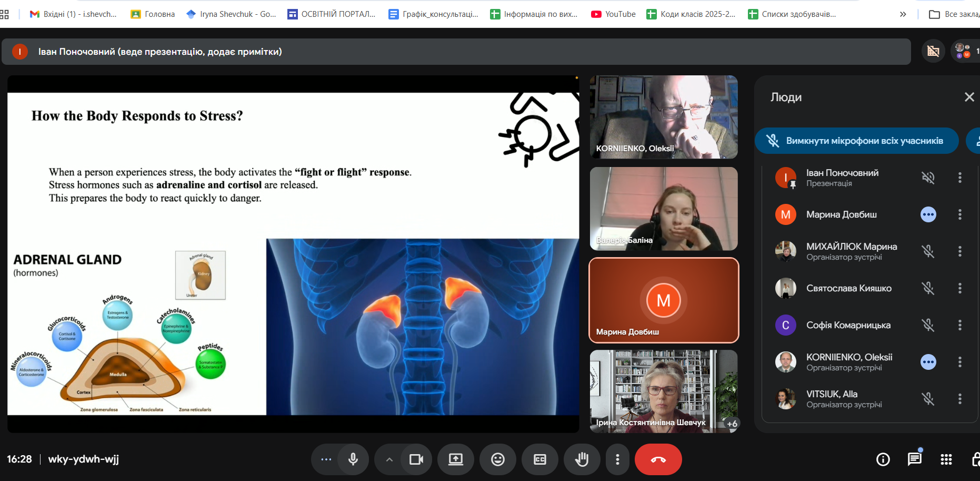980x481 pixels.
Task: Toggle your camera on or off
Action: (x=416, y=459)
